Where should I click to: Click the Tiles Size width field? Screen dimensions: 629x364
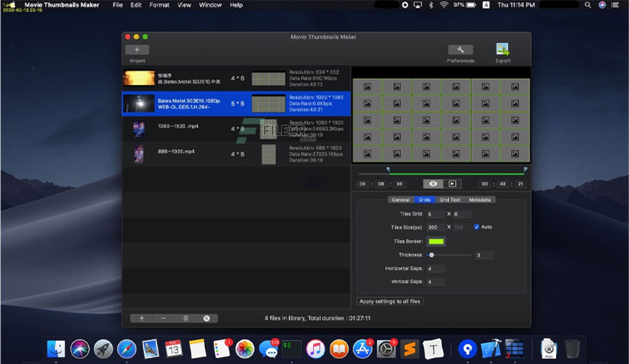436,227
